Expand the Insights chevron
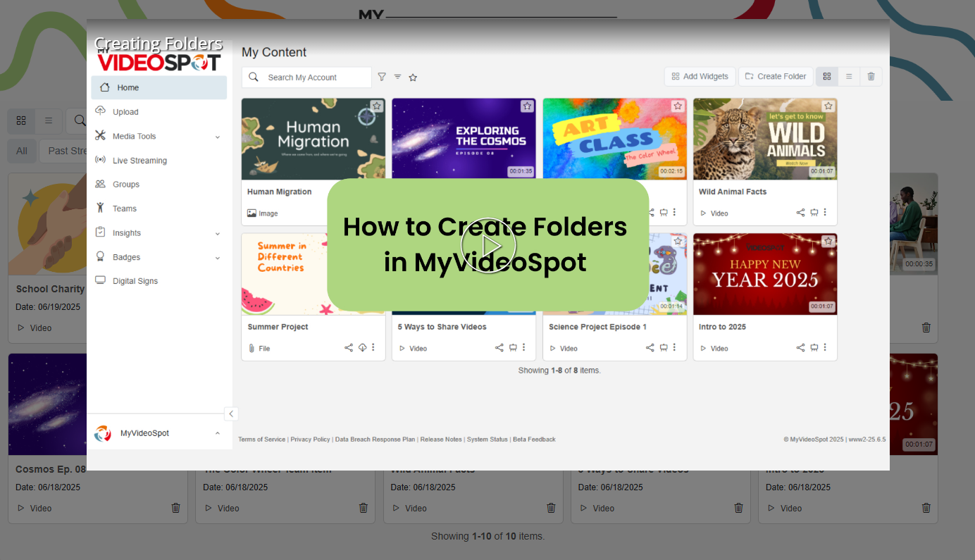The image size is (975, 560). (x=217, y=233)
